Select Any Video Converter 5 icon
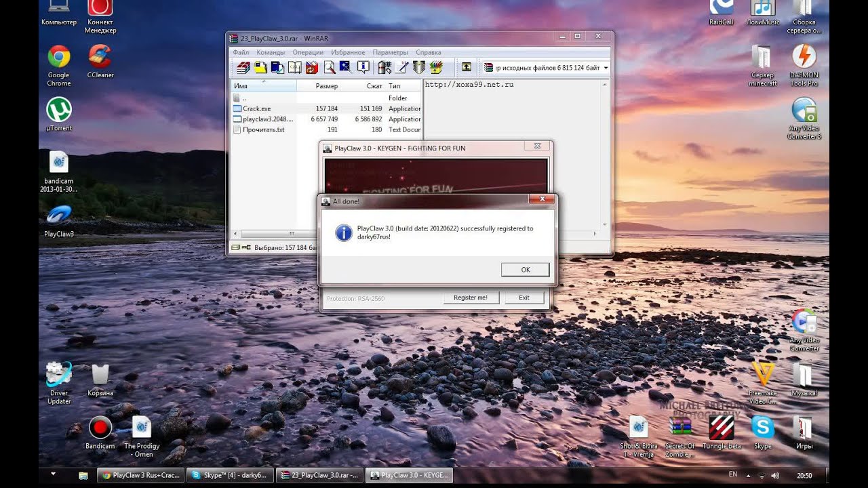Screen dimensions: 868x488 tap(804, 119)
